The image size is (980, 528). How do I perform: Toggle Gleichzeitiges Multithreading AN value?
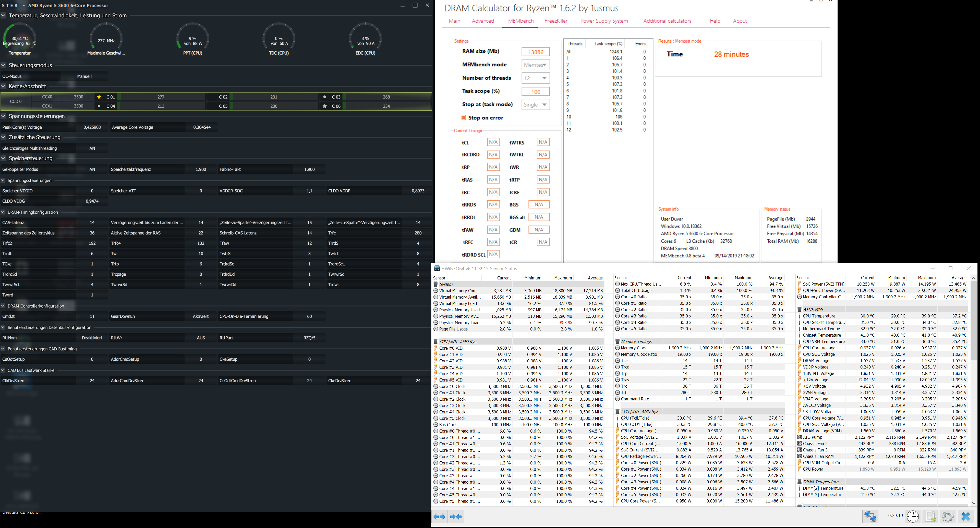[x=92, y=148]
